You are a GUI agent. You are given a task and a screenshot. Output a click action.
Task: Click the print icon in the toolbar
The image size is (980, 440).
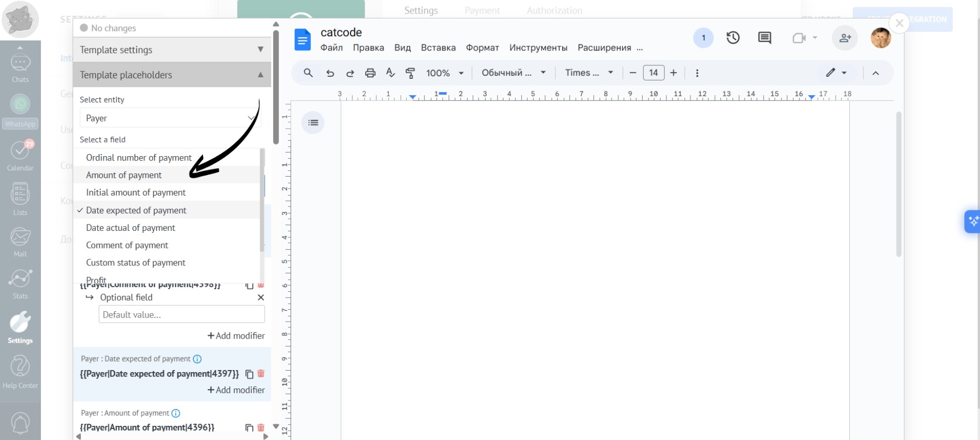370,73
